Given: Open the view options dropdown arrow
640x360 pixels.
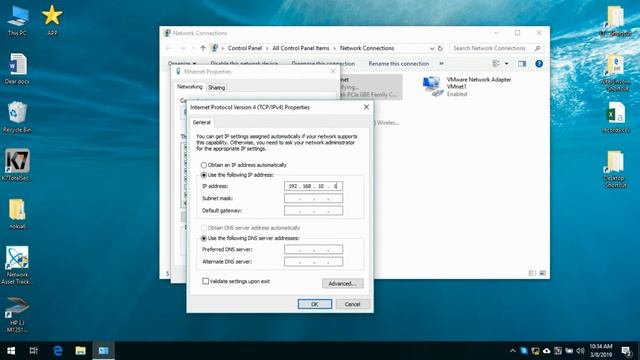Looking at the screenshot, I should (507, 64).
